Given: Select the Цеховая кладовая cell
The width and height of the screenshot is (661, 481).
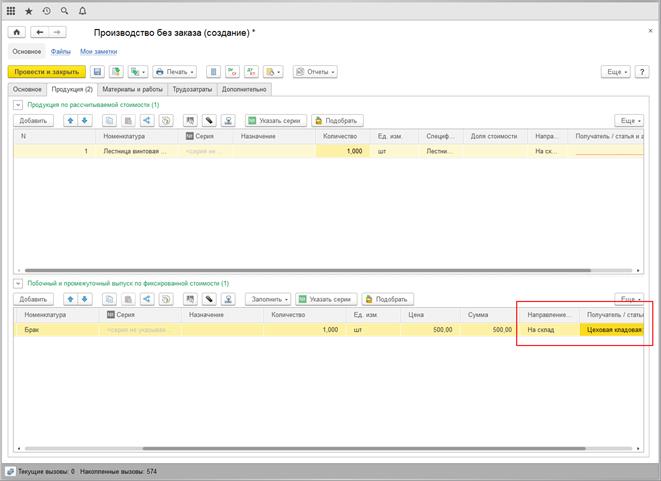Looking at the screenshot, I should [x=611, y=329].
